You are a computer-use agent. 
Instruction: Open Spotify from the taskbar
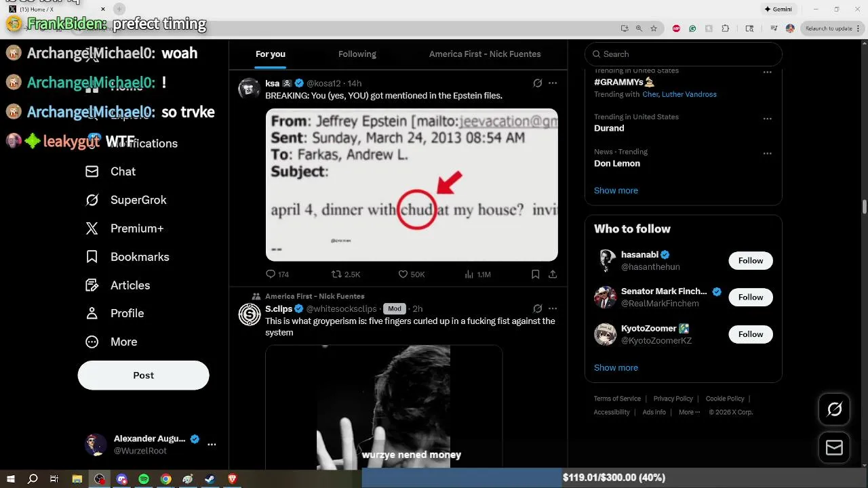[x=144, y=479]
